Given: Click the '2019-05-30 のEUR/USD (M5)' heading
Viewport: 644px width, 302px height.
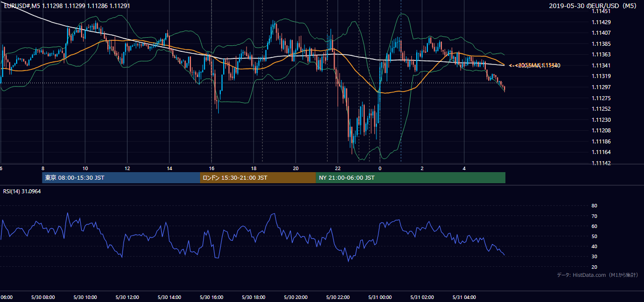Looking at the screenshot, I should (594, 6).
